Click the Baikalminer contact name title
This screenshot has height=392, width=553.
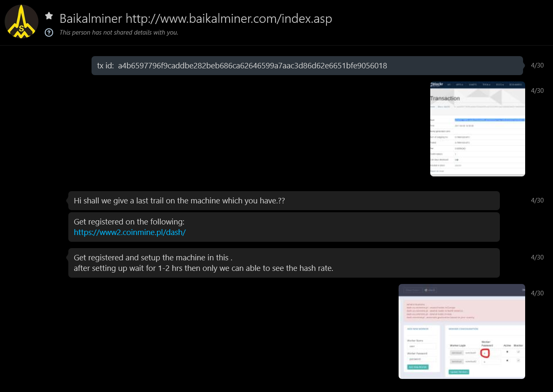(x=196, y=19)
